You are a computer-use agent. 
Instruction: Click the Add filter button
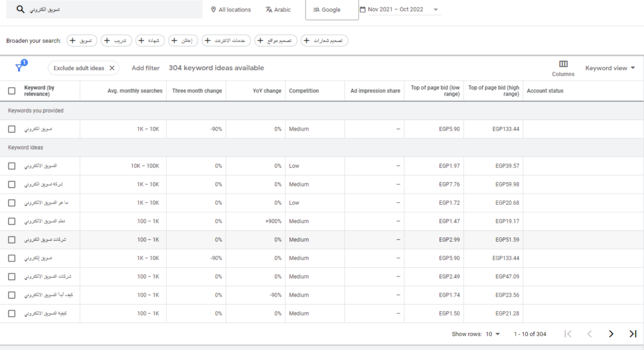pyautogui.click(x=145, y=68)
